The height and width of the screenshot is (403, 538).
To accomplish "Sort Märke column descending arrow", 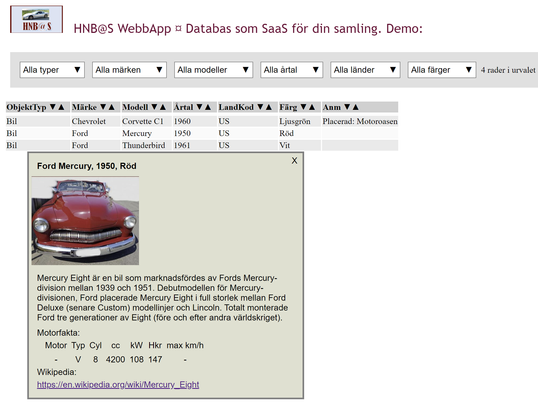I will click(103, 107).
